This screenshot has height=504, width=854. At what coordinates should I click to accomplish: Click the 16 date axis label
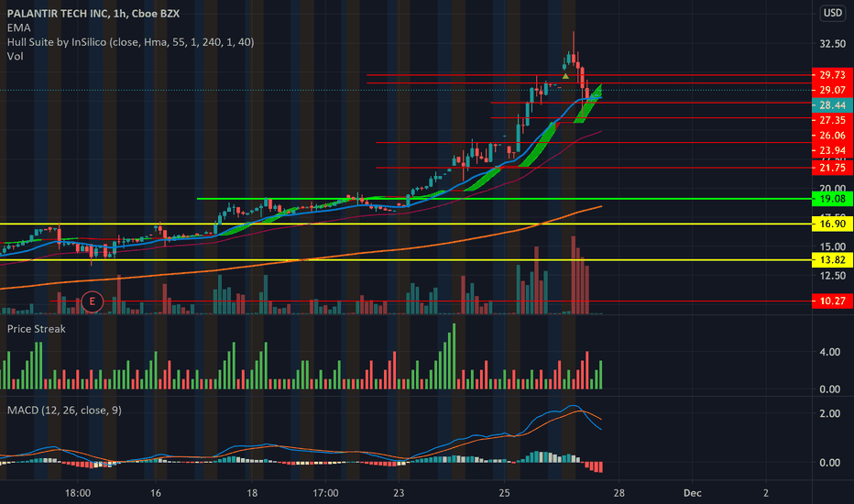[156, 493]
